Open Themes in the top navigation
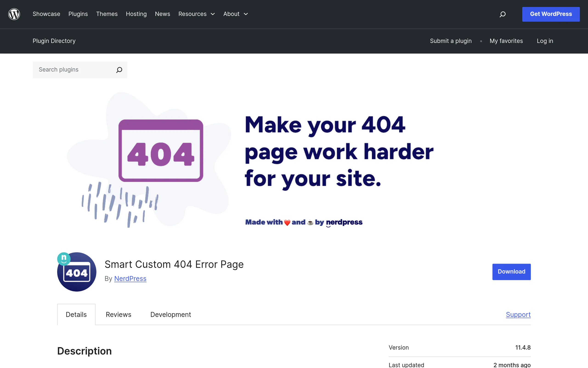Viewport: 588px width, 368px height. tap(107, 14)
